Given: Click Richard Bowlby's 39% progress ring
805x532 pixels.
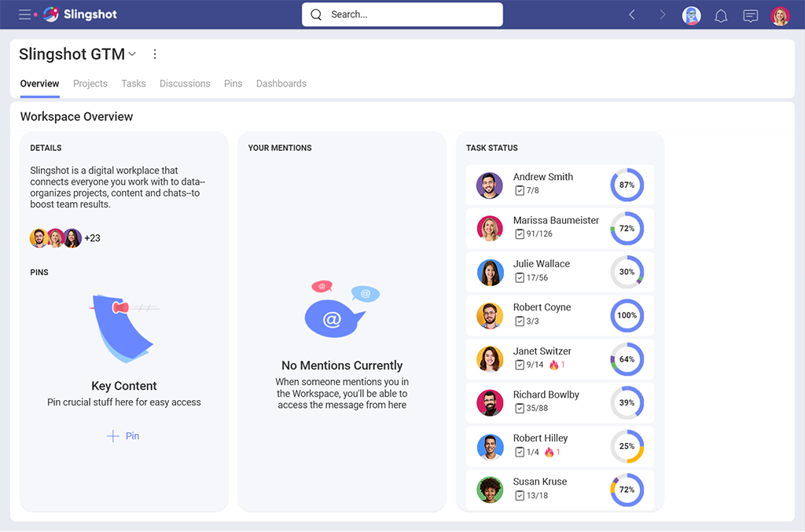Looking at the screenshot, I should point(627,402).
